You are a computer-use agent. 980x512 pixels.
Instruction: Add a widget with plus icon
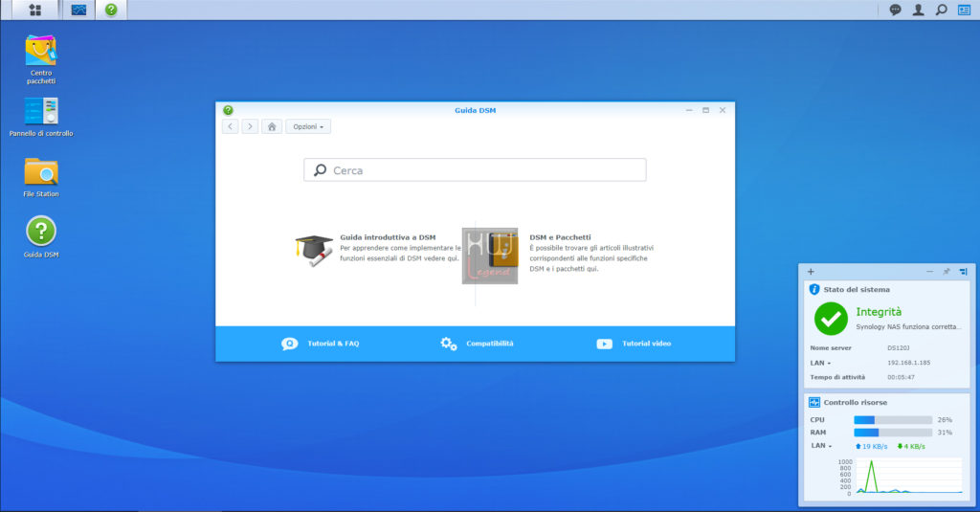pos(811,272)
